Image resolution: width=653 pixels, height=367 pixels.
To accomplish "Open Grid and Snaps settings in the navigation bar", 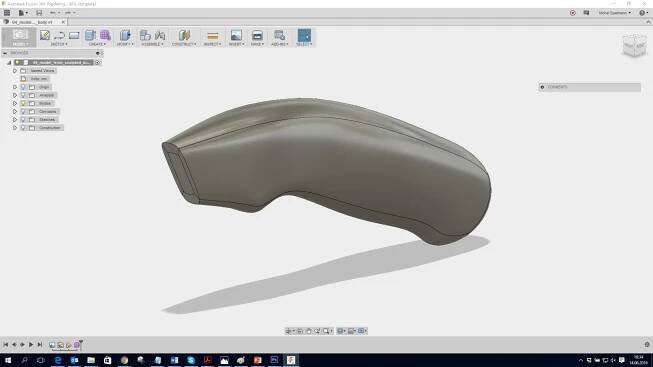I will (x=351, y=331).
